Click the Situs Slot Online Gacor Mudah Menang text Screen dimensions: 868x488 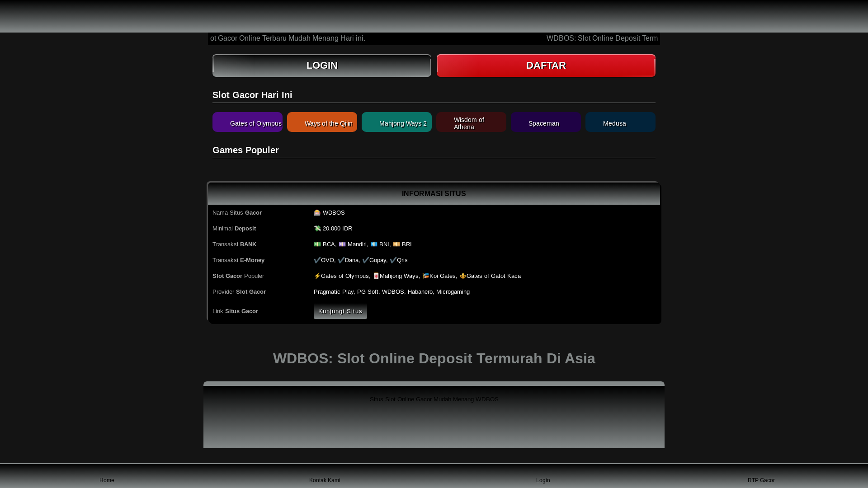434,399
